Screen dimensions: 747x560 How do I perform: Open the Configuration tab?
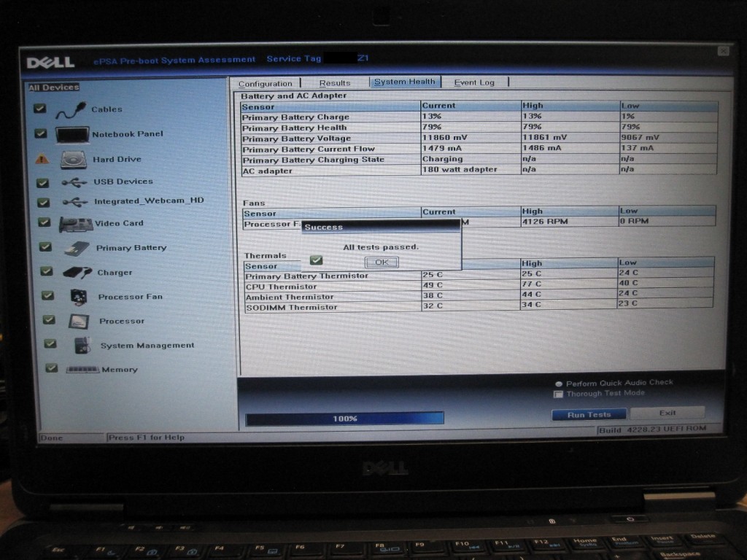tap(266, 84)
